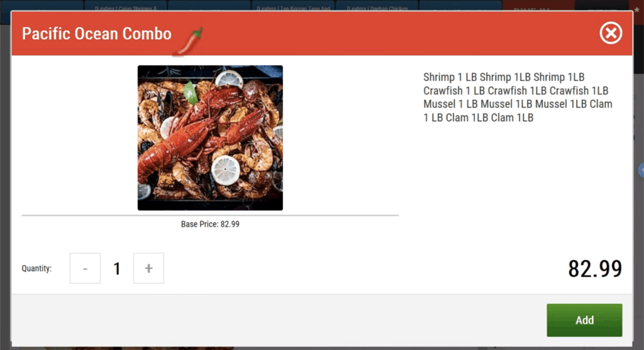The height and width of the screenshot is (350, 644).
Task: Click the Pacific Ocean Combo title
Action: pos(96,34)
